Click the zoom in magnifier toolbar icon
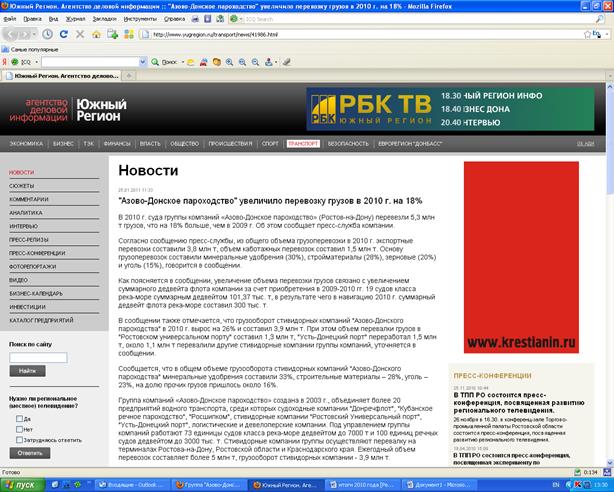The width and height of the screenshot is (614, 492). 229,62
